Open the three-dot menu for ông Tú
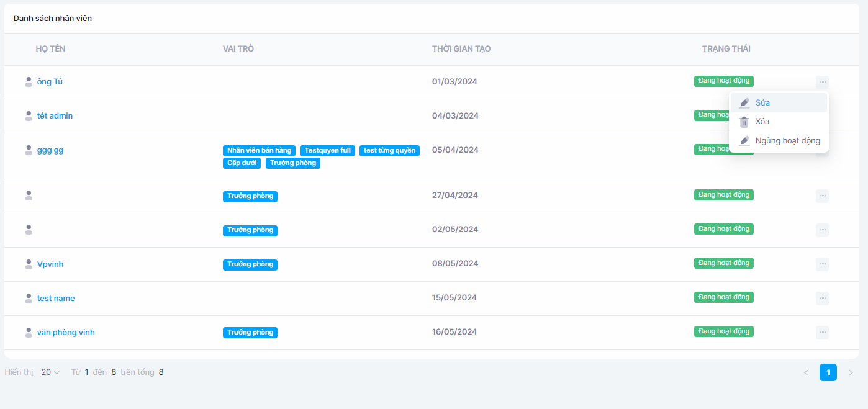Image resolution: width=868 pixels, height=409 pixels. (x=822, y=82)
